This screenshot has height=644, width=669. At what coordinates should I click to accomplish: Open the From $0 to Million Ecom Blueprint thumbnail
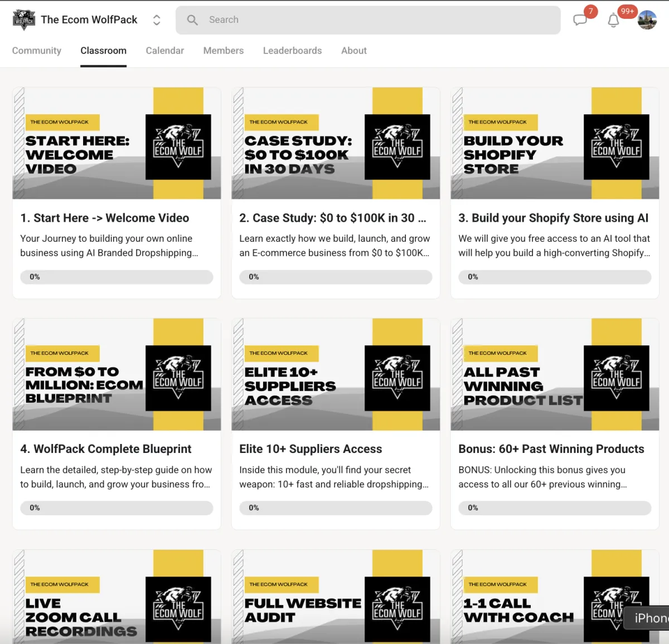pos(117,374)
